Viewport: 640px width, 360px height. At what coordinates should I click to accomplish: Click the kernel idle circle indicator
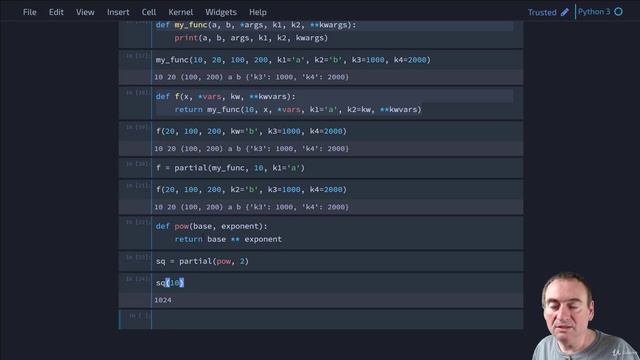[x=618, y=11]
